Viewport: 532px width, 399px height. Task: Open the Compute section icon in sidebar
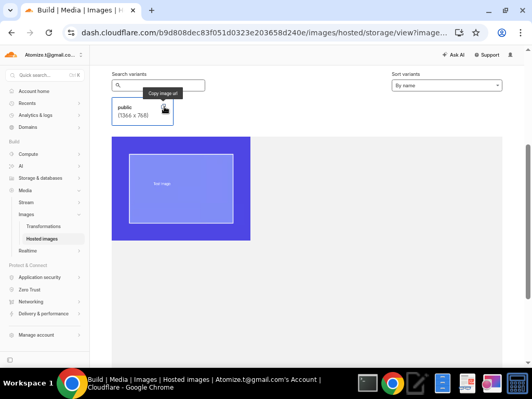(x=11, y=154)
